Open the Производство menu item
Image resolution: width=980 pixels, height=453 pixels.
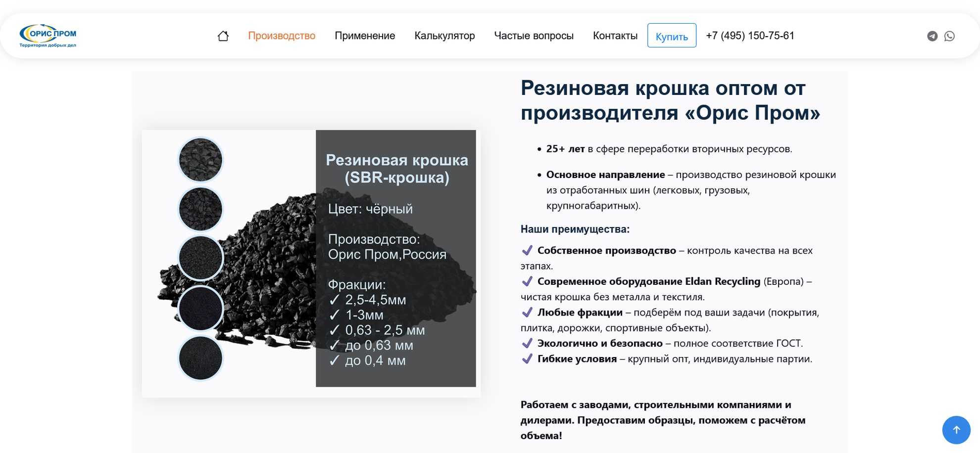[x=282, y=36]
